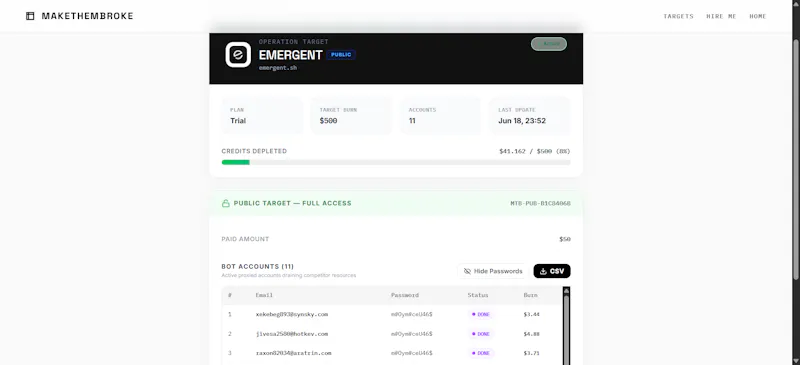Click the $41.162 / $500 (8%) text
The height and width of the screenshot is (365, 800).
tap(535, 152)
